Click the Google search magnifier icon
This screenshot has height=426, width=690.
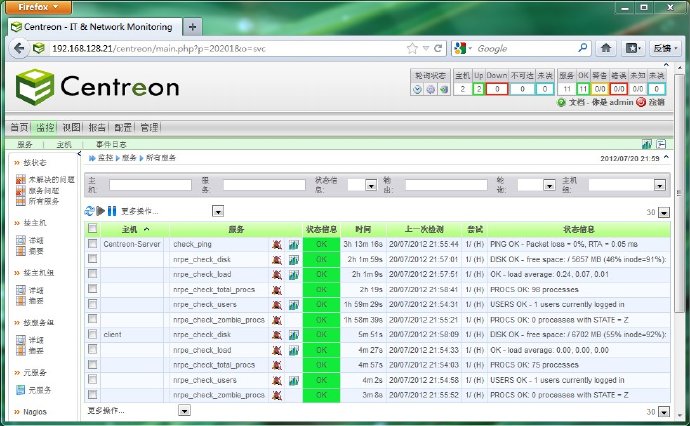coord(582,48)
